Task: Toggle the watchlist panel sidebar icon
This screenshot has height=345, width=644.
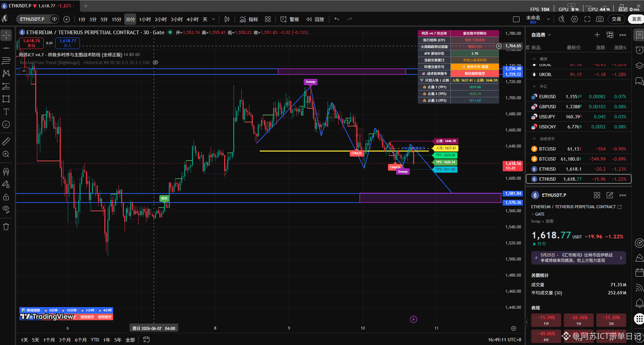Action: (x=639, y=35)
